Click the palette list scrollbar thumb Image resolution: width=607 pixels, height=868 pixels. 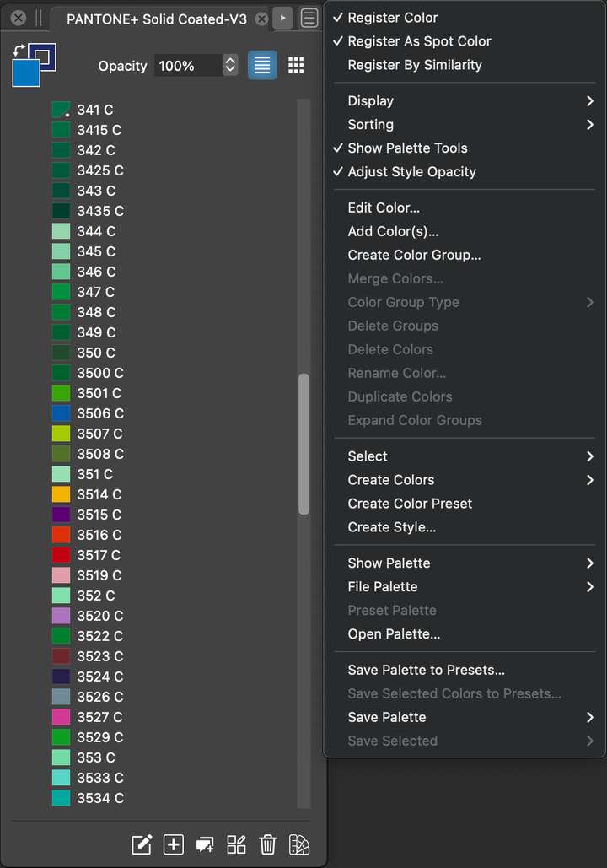[x=303, y=444]
